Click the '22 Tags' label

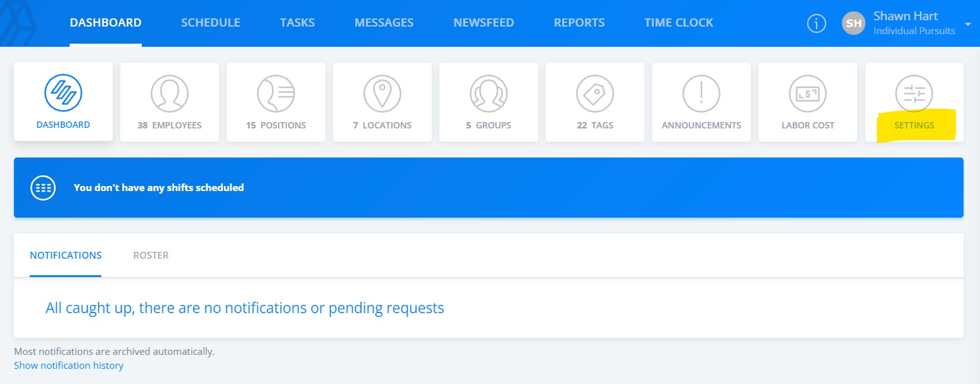pos(595,125)
